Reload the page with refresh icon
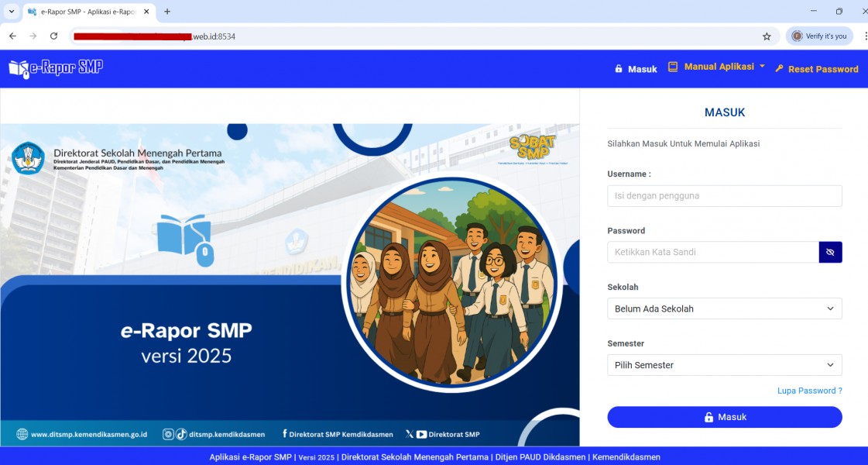868x465 pixels. 53,36
